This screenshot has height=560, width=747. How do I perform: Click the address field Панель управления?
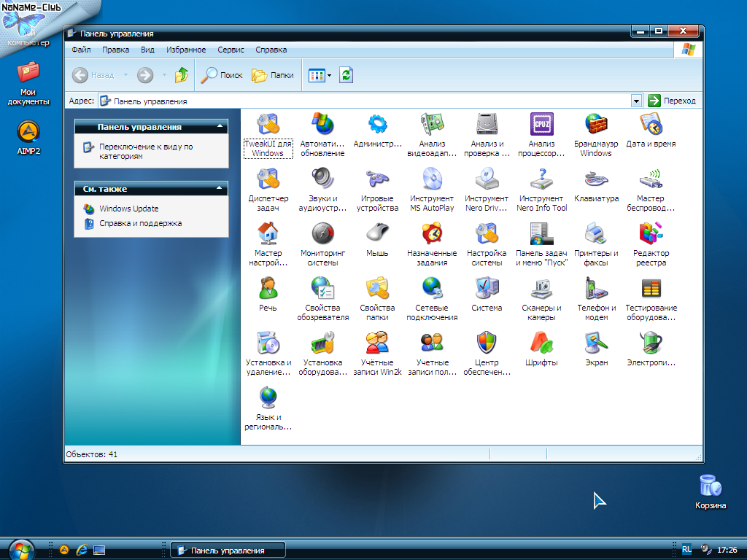[x=365, y=101]
